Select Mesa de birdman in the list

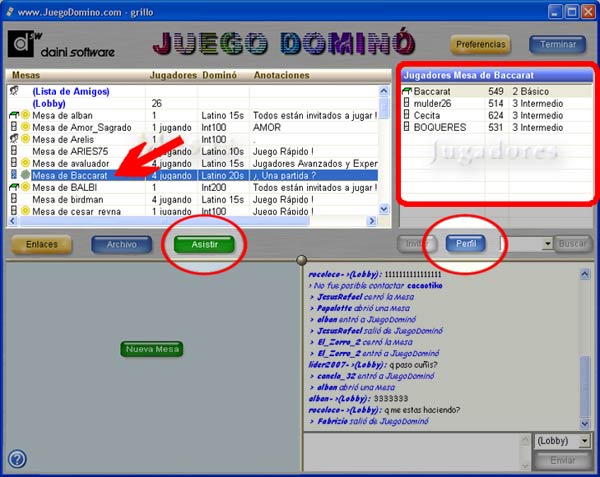click(69, 199)
